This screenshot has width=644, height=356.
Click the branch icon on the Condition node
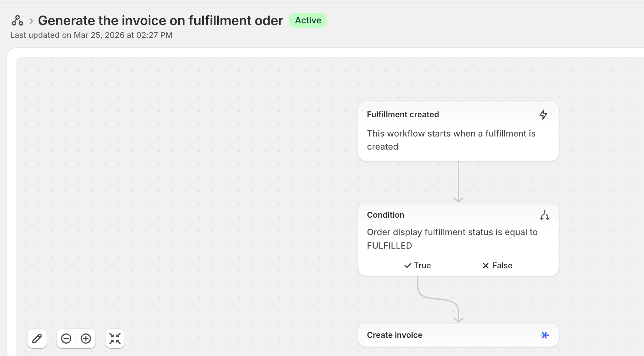544,215
